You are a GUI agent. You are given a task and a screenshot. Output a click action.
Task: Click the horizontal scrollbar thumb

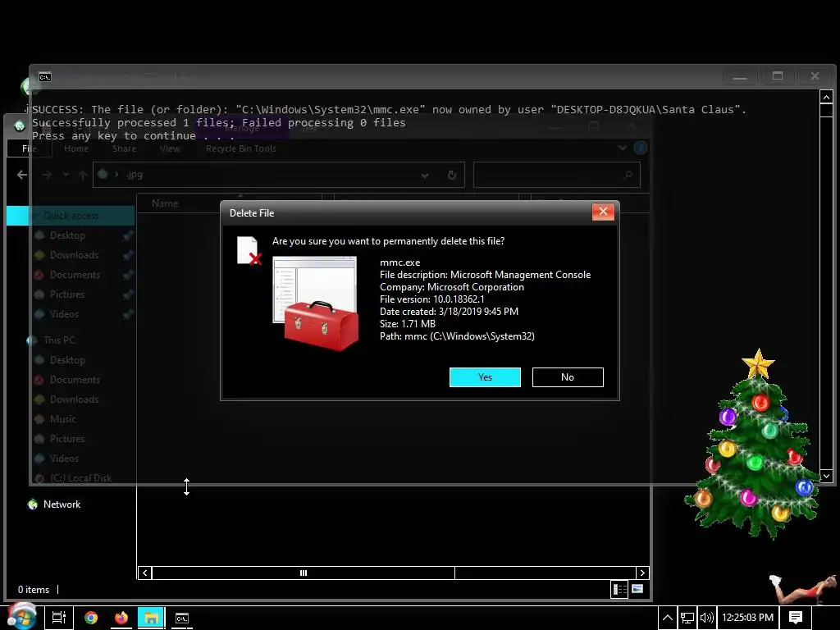click(x=304, y=573)
